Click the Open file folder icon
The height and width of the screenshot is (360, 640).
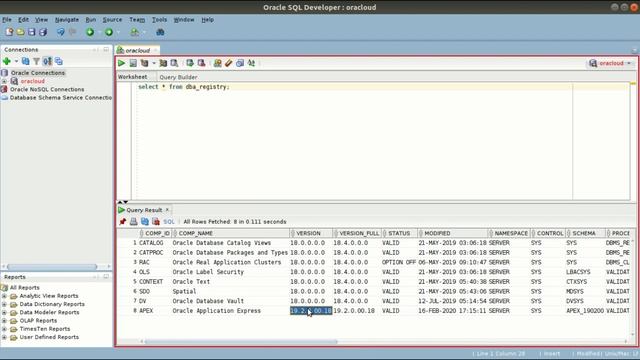point(20,32)
